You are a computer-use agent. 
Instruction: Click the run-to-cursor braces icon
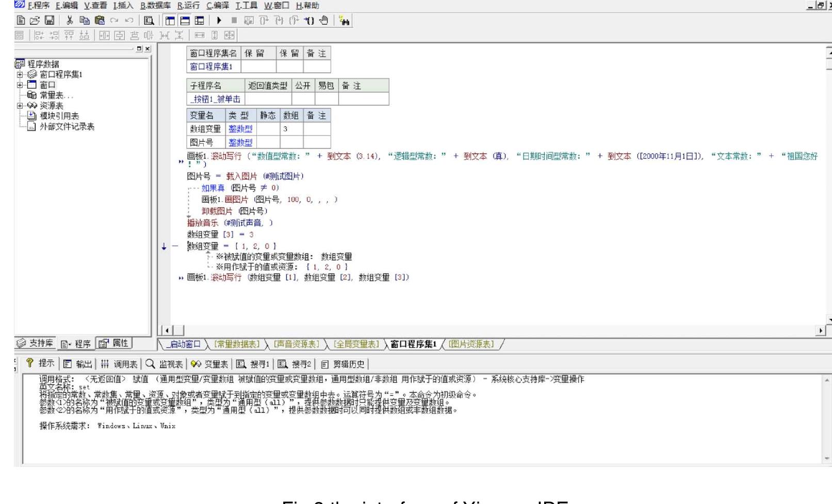(309, 21)
